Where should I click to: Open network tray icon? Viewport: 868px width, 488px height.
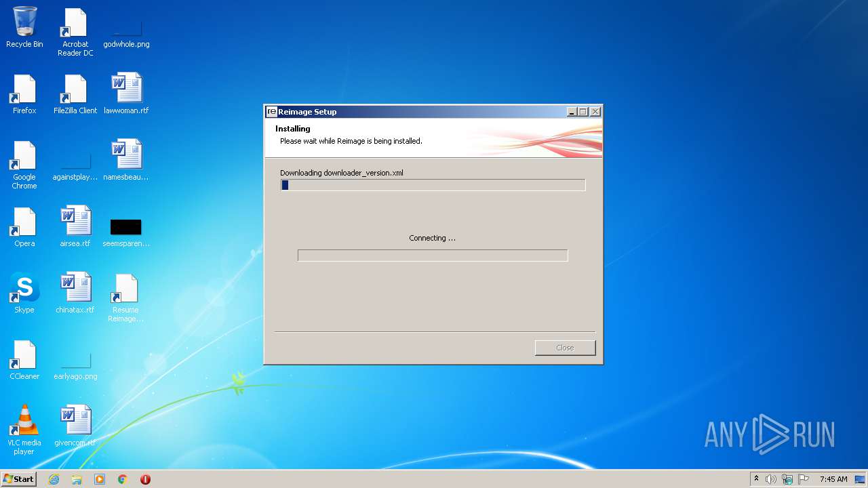[787, 479]
